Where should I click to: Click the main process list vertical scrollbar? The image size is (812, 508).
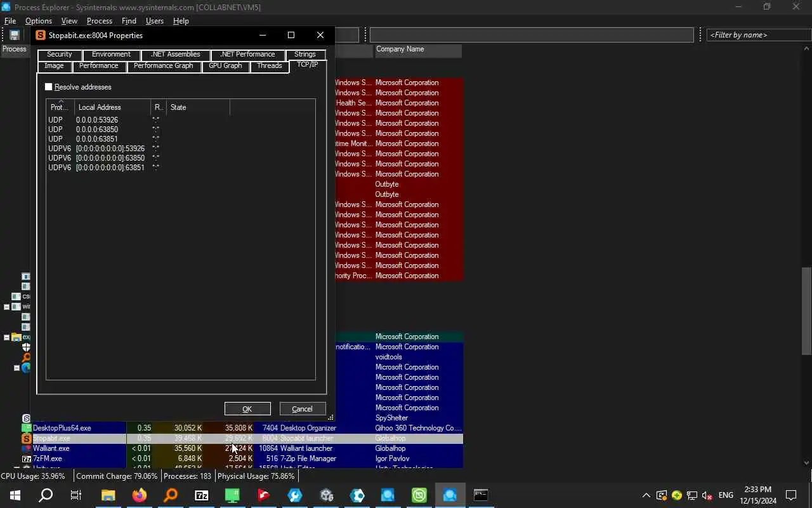coord(806,311)
